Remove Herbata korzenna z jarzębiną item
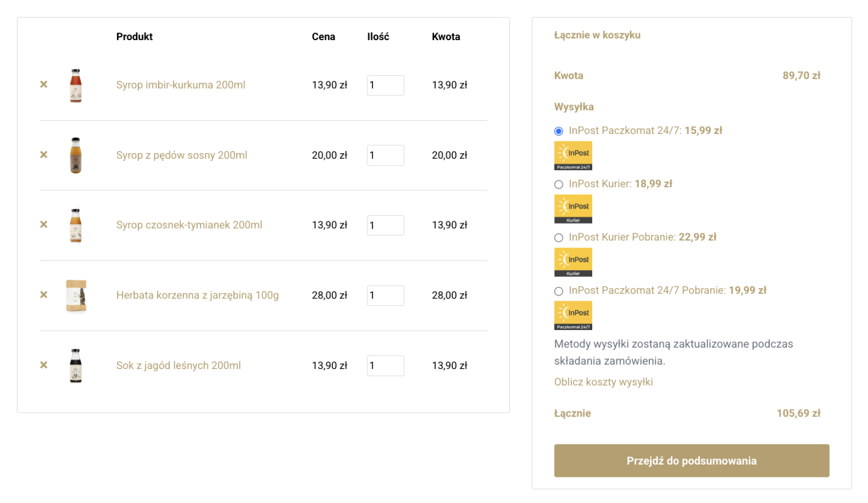The height and width of the screenshot is (503, 868). pos(44,295)
